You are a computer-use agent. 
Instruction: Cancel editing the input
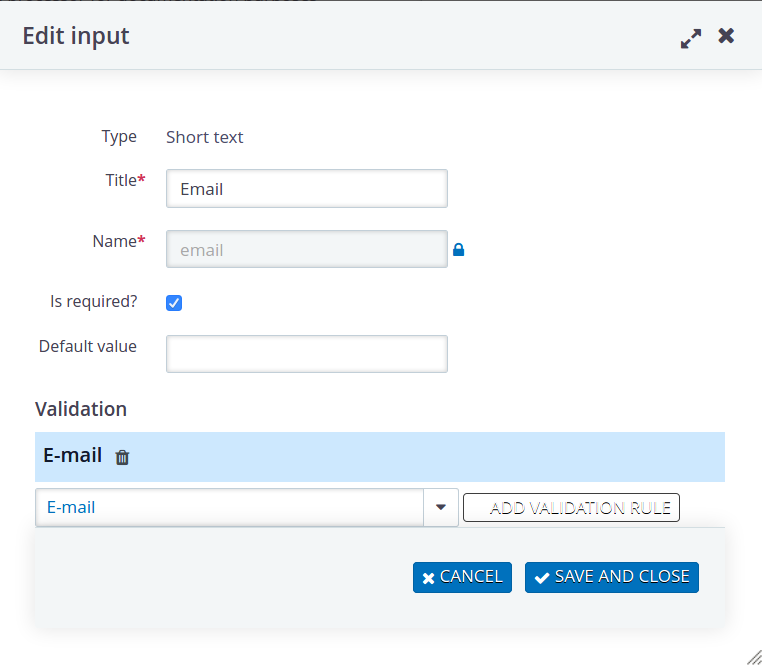(x=462, y=577)
